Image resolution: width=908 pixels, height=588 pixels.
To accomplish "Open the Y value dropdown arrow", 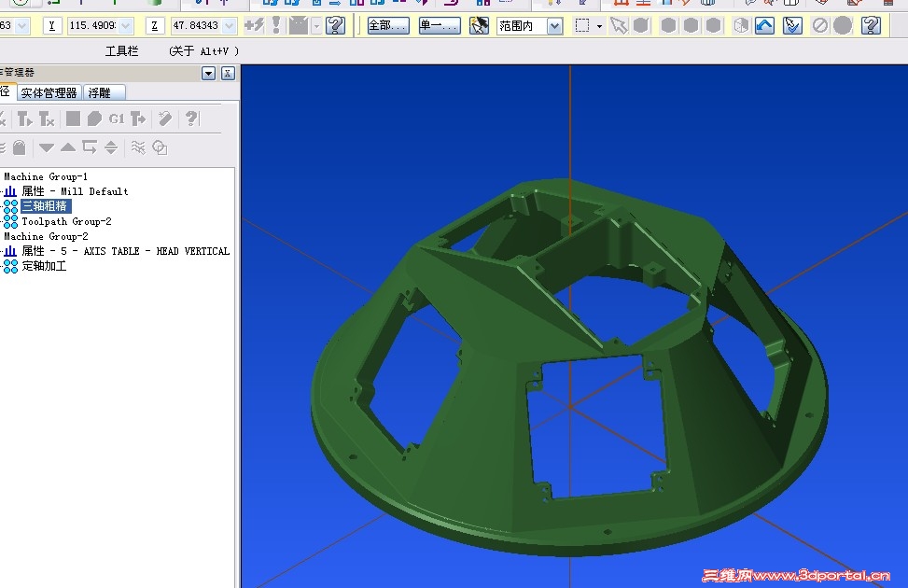I will click(x=126, y=26).
